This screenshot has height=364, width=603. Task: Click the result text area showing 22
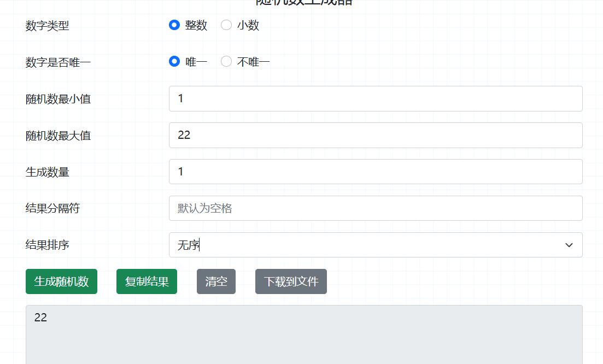303,333
